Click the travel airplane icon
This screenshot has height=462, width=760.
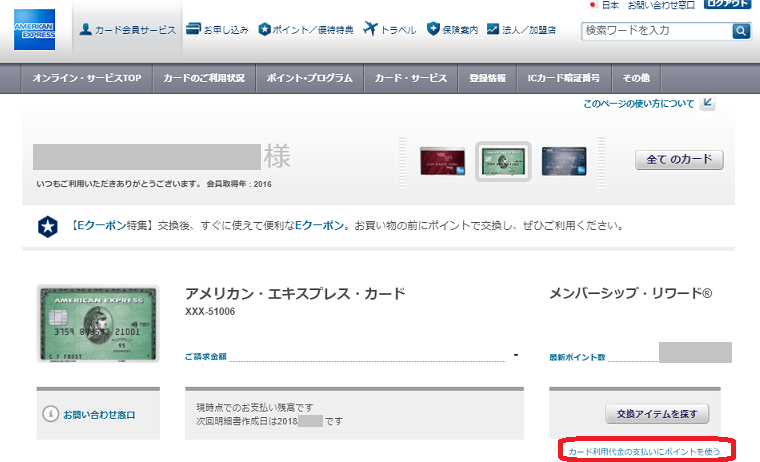click(370, 29)
